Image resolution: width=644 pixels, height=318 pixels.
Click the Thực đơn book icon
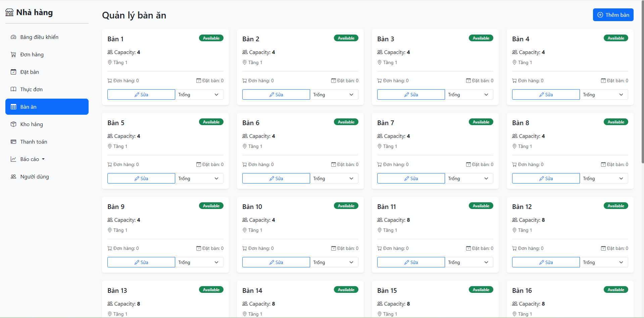(13, 89)
